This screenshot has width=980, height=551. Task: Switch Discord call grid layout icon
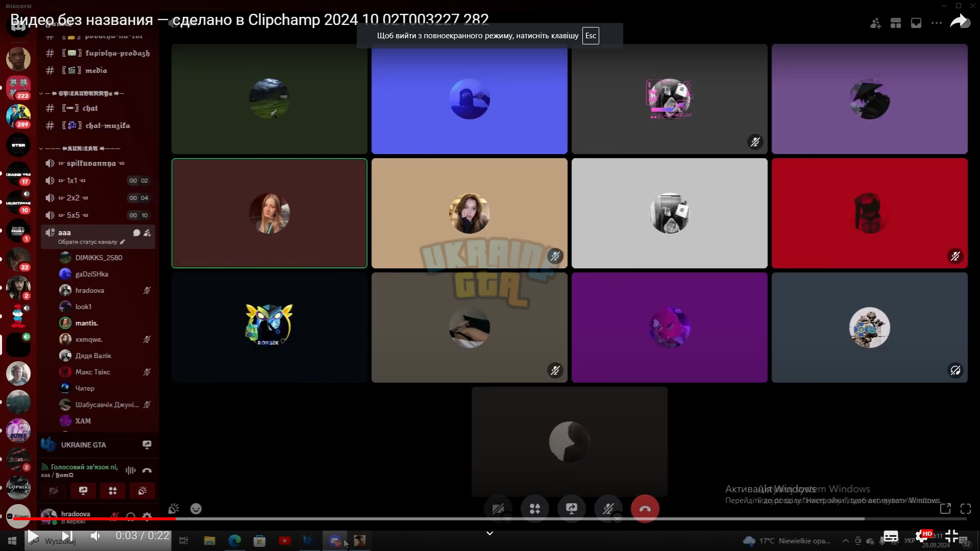click(x=896, y=23)
